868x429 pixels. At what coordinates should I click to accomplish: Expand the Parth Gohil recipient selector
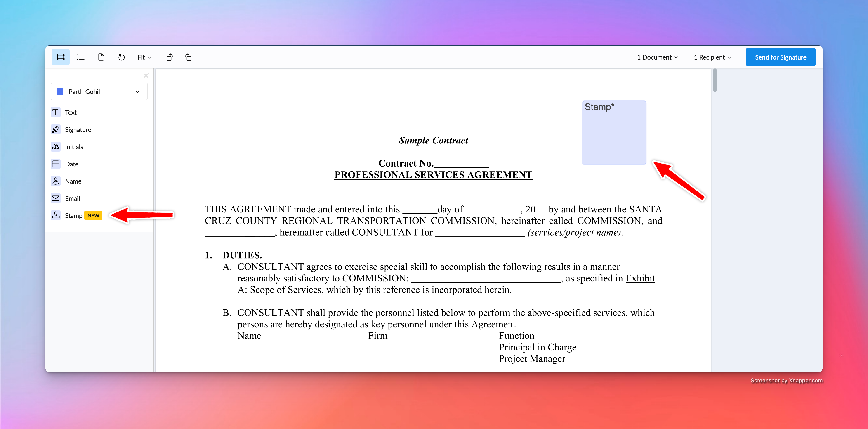[99, 92]
